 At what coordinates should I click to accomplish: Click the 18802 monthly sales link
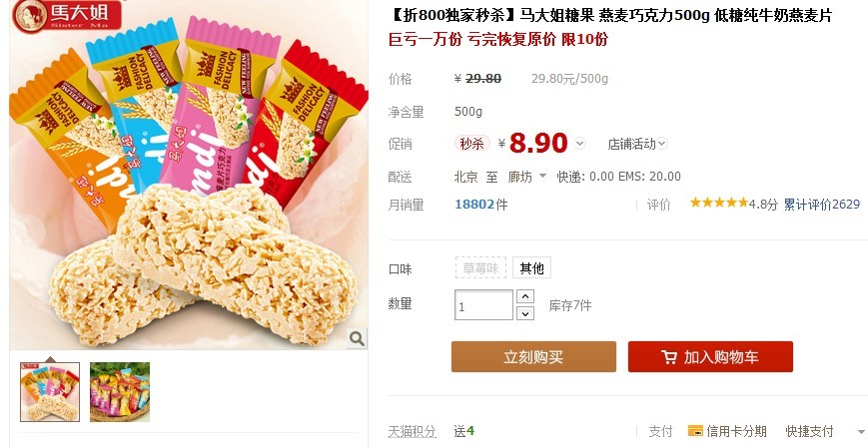pyautogui.click(x=474, y=205)
